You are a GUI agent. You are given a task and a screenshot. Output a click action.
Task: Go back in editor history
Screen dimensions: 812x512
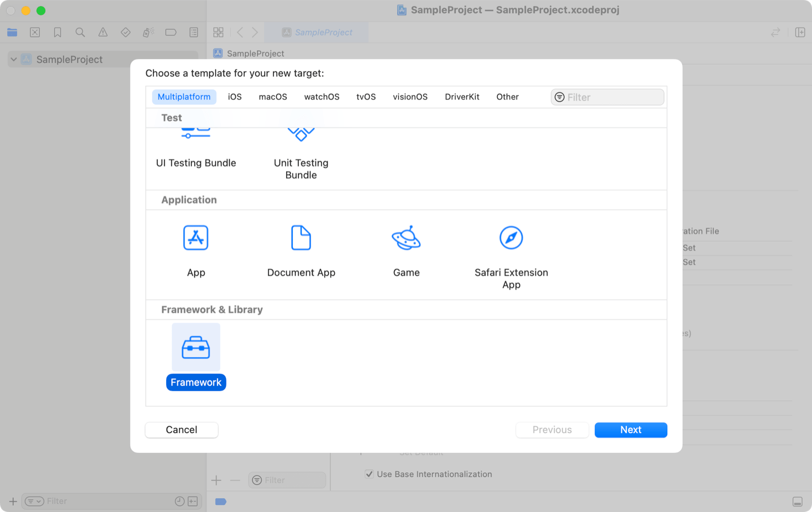click(240, 33)
